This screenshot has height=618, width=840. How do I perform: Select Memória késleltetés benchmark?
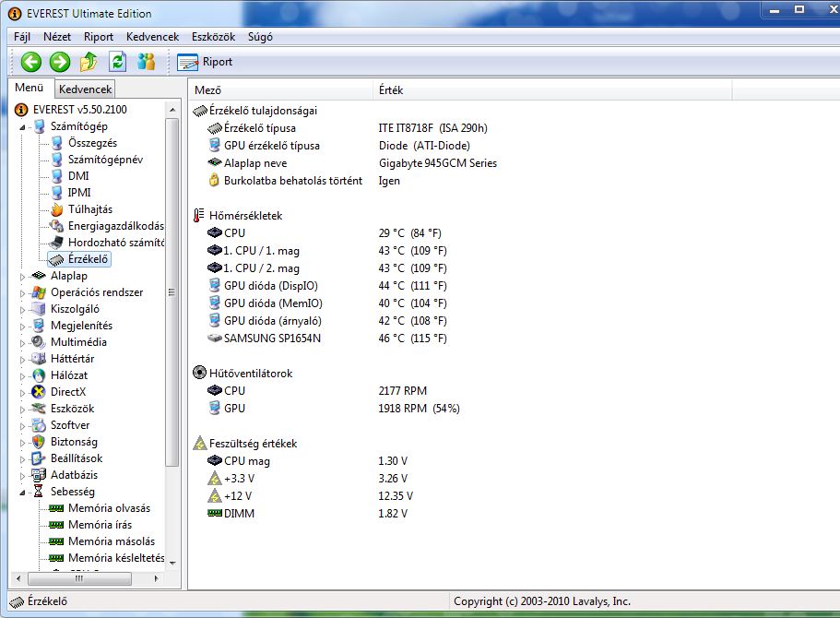116,558
